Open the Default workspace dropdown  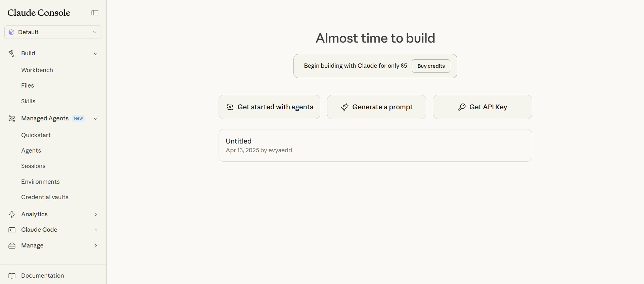(x=53, y=32)
